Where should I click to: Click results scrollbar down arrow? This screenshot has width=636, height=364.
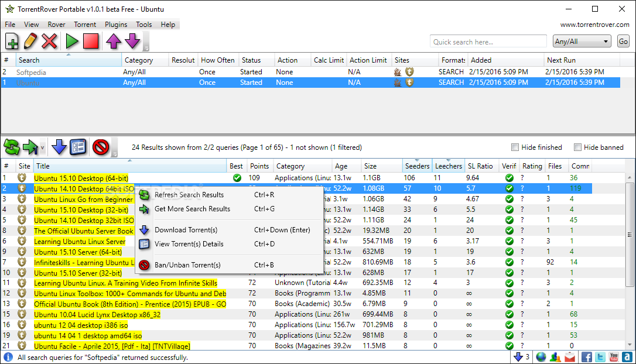(x=630, y=345)
